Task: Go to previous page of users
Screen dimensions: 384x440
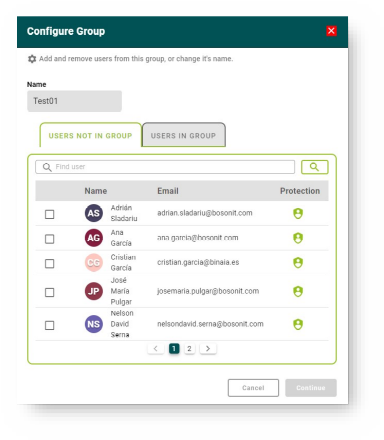Action: pyautogui.click(x=156, y=349)
